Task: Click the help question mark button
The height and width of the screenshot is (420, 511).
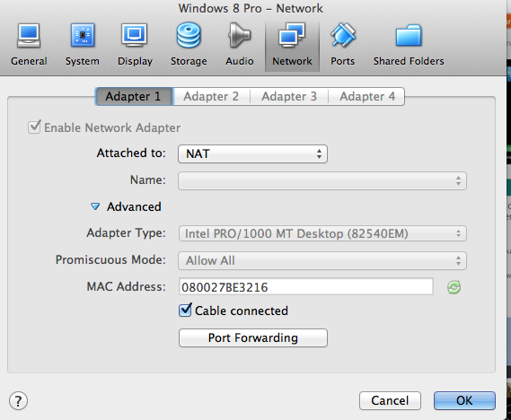Action: click(x=18, y=401)
